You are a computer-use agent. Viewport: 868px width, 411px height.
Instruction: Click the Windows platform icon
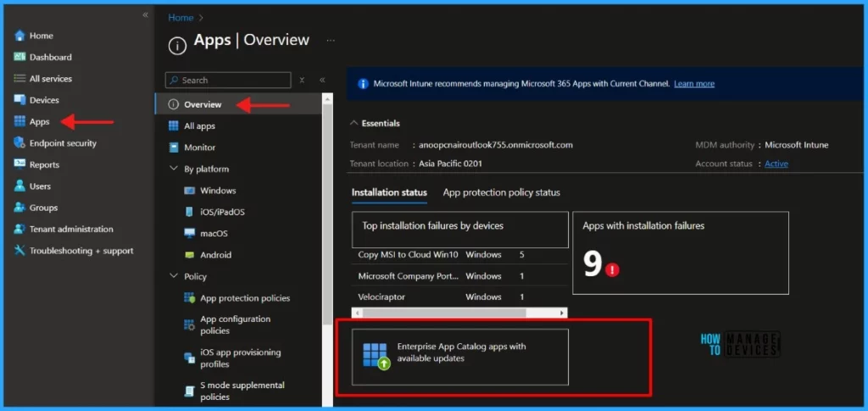(x=189, y=191)
